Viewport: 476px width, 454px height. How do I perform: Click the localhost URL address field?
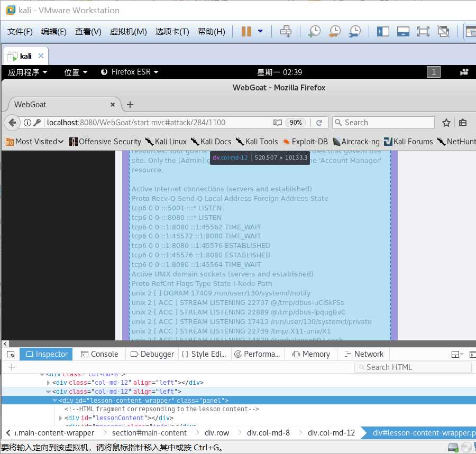pyautogui.click(x=159, y=123)
